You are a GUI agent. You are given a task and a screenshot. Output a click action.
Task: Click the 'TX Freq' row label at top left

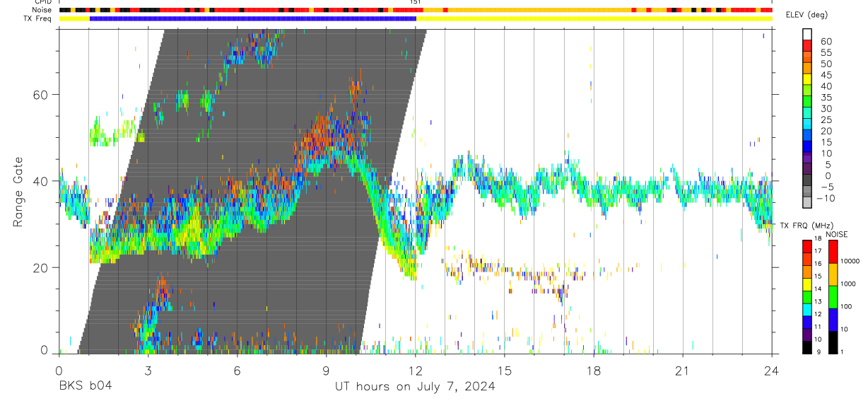click(36, 18)
